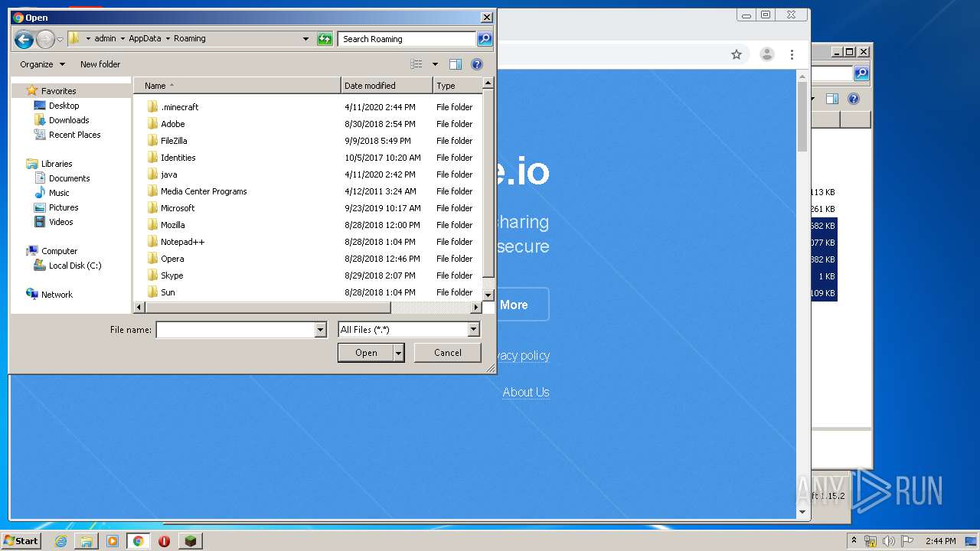This screenshot has height=551, width=980.
Task: Start the search with the Roaming magnifier icon
Action: tap(485, 39)
